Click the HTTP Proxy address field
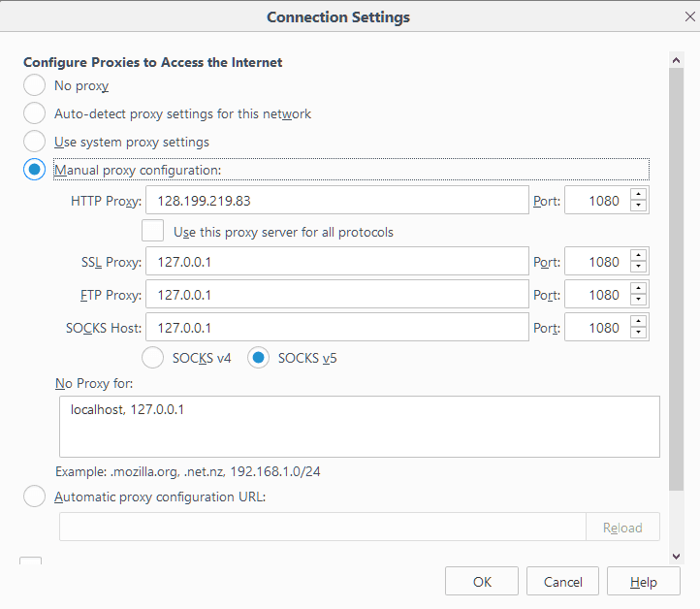The image size is (700, 609). tap(337, 200)
